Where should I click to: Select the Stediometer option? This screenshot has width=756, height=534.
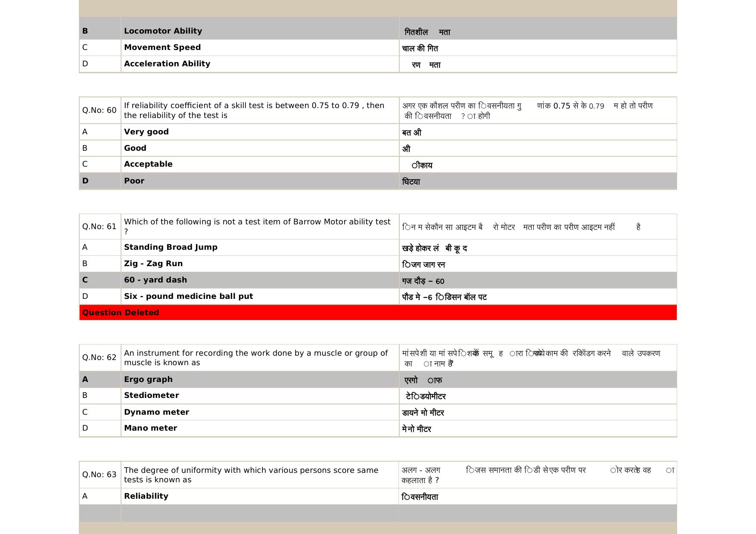pos(151,395)
